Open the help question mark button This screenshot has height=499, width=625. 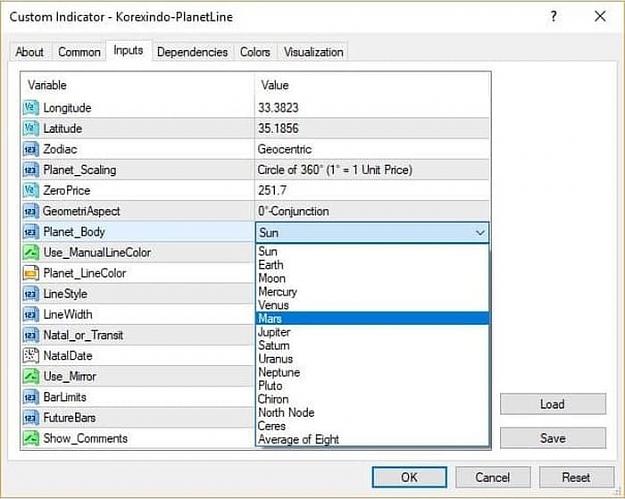click(x=553, y=16)
